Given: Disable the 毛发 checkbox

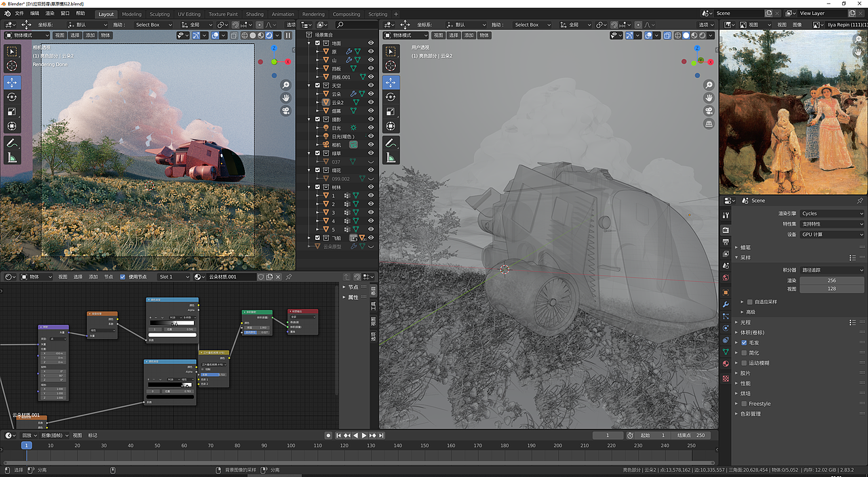Looking at the screenshot, I should pyautogui.click(x=744, y=343).
